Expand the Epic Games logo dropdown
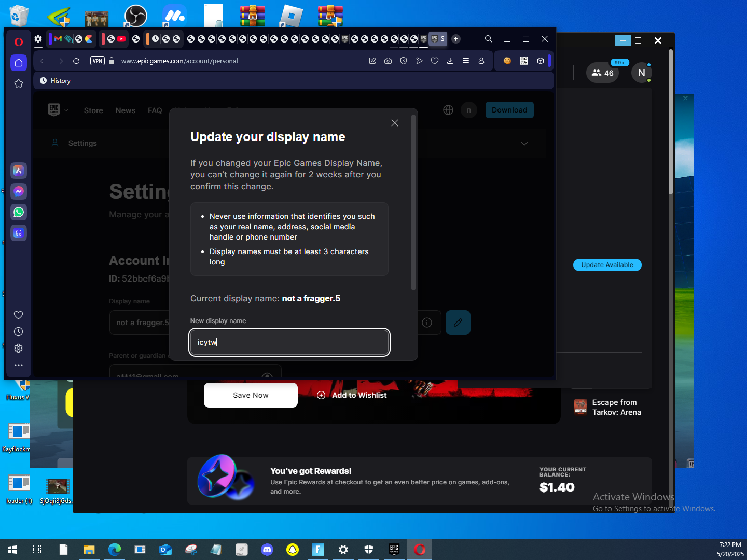Image resolution: width=747 pixels, height=560 pixels. coord(58,110)
